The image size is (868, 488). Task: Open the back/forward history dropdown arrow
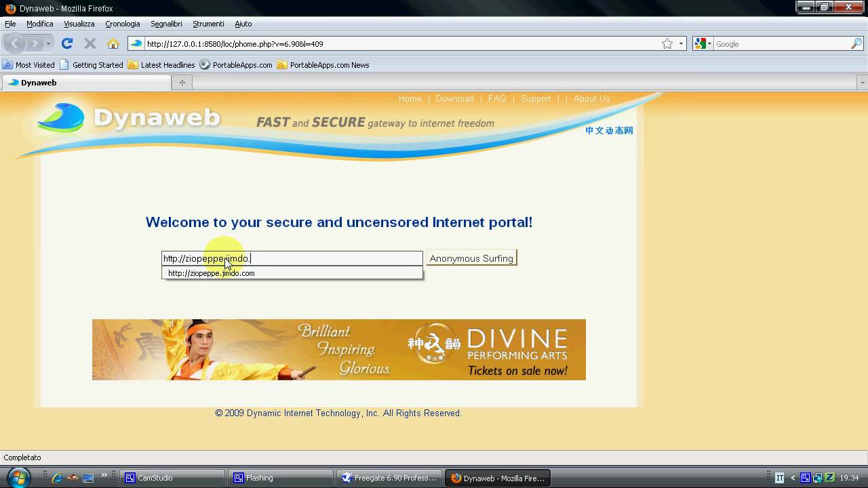click(48, 43)
